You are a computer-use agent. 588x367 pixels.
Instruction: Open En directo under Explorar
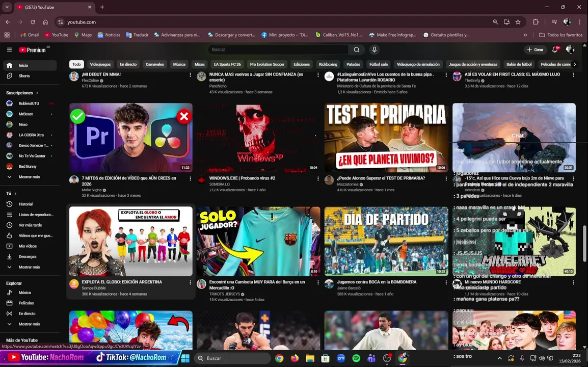tap(30, 313)
